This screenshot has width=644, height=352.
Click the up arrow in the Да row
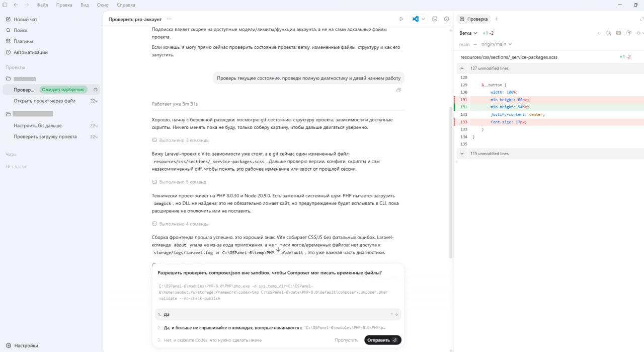391,314
